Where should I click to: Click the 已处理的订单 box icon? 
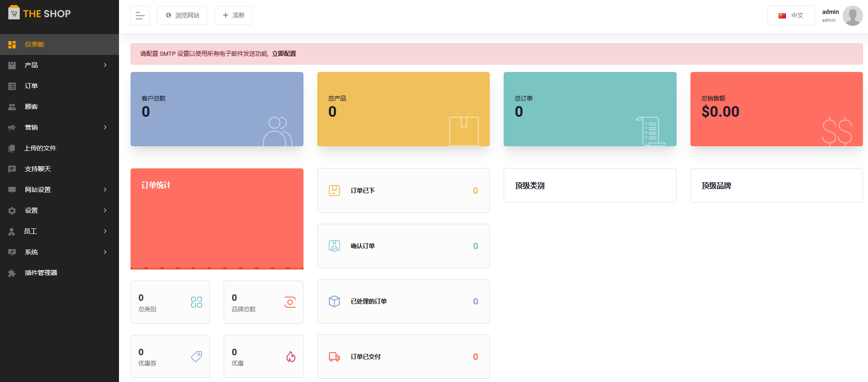[334, 301]
